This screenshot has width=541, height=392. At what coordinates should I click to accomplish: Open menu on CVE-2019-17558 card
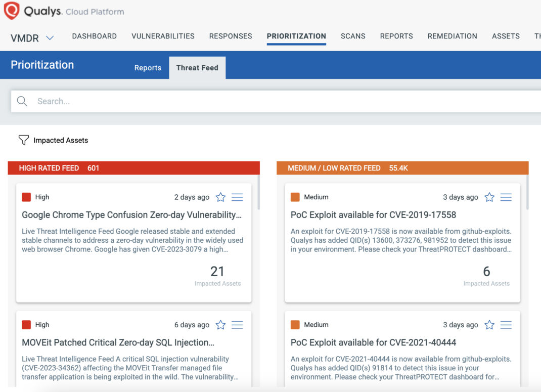[506, 197]
